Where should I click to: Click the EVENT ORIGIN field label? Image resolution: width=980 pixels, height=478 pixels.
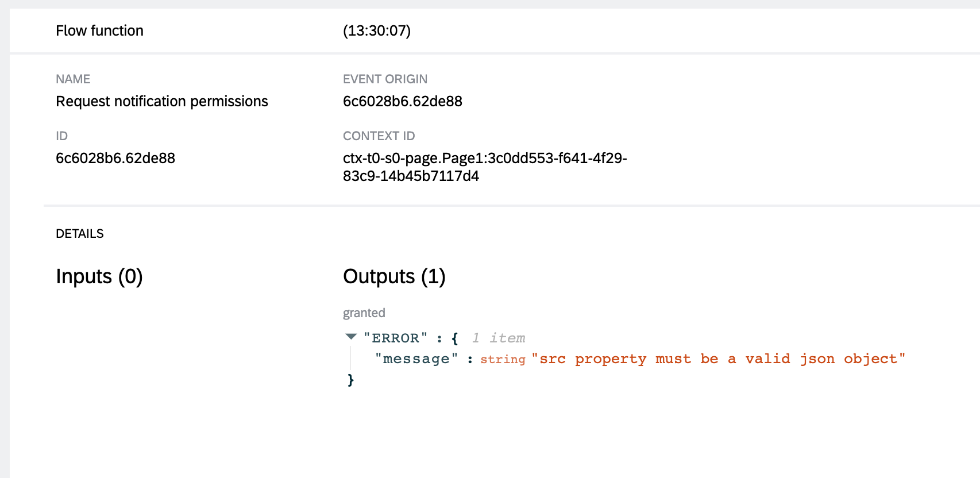(x=385, y=79)
